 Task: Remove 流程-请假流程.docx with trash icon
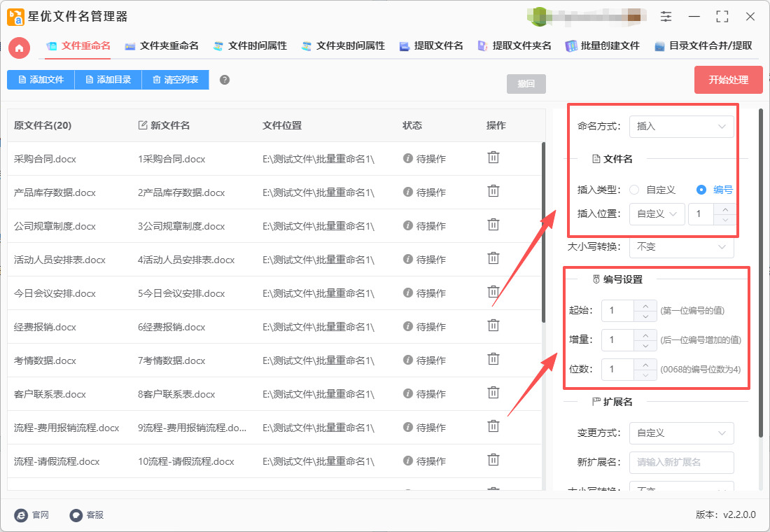(x=493, y=460)
